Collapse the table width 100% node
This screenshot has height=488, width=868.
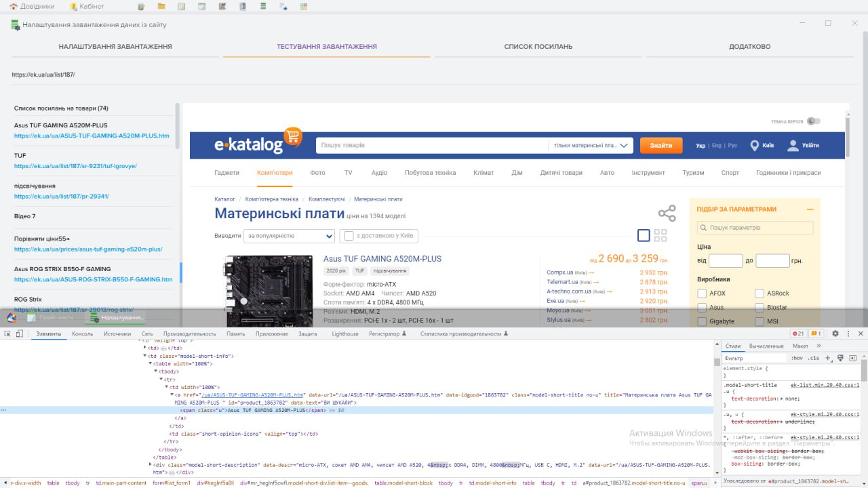(x=150, y=364)
